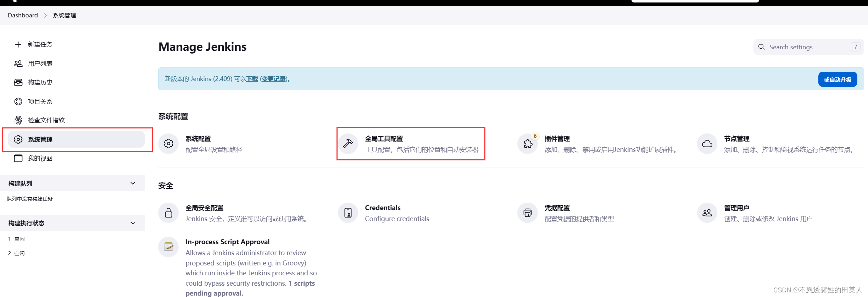Screen dimensions: 868x297
Task: Click the 构建队列 panel heading text
Action: click(20, 183)
